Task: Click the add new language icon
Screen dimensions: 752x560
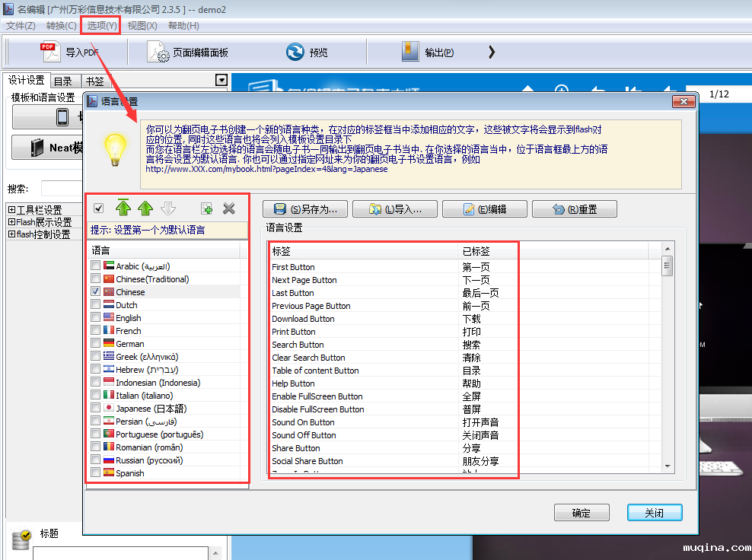Action: (x=206, y=208)
